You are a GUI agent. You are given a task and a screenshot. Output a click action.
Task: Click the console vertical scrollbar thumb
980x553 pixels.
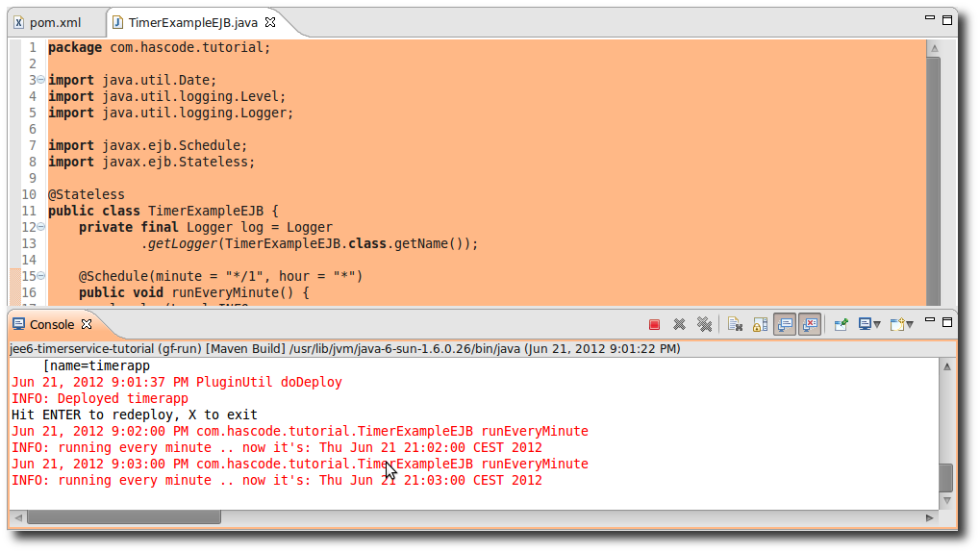point(947,478)
